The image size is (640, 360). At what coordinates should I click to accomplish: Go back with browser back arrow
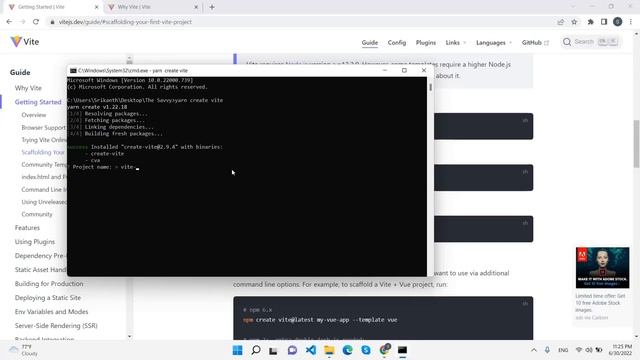point(9,22)
